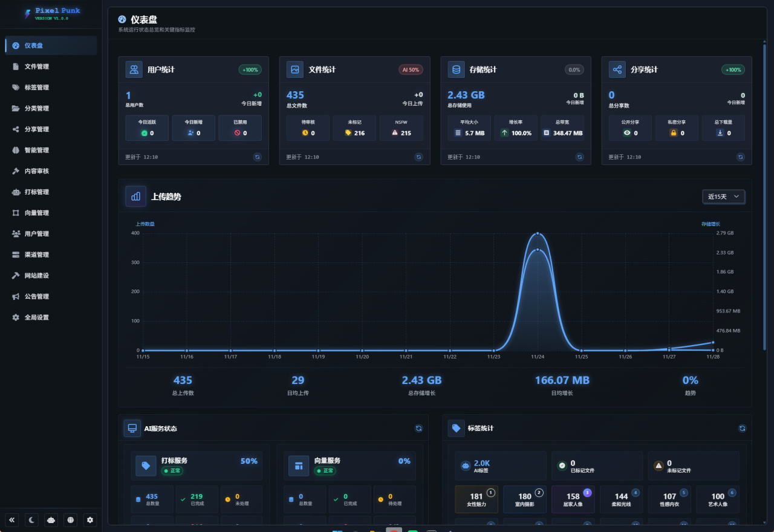Click the 女性魅力 tag card
Screen dimensions: 774x532
tap(476, 499)
